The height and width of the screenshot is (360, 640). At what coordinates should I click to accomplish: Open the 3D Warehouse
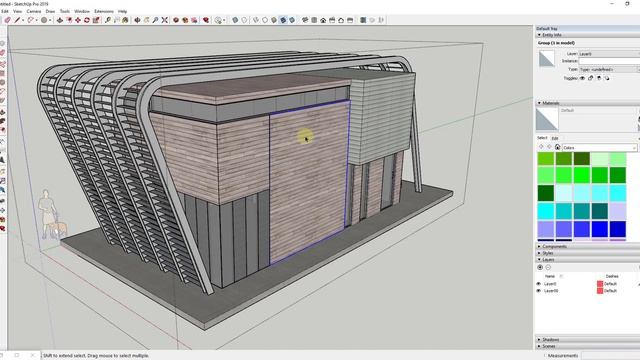click(176, 20)
